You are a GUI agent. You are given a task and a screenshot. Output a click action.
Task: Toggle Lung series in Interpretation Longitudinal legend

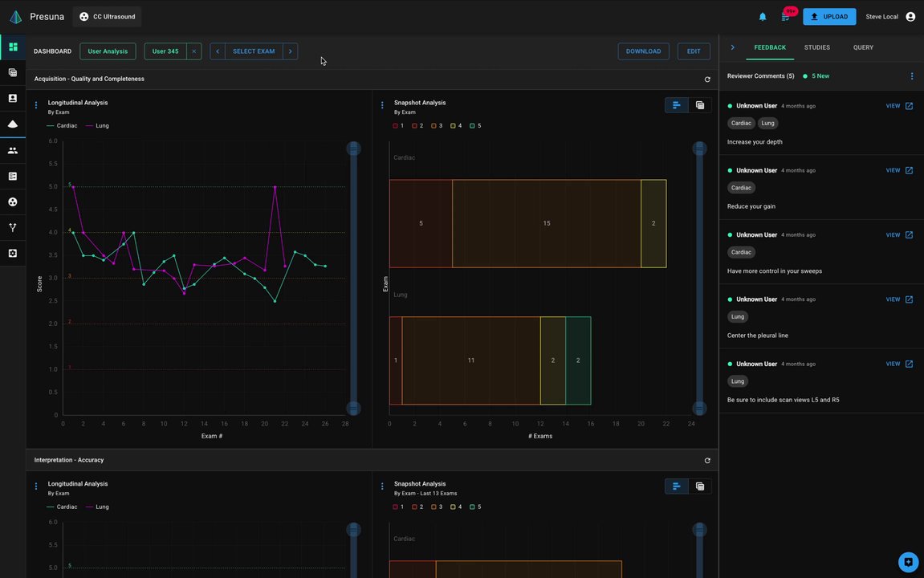pos(97,507)
